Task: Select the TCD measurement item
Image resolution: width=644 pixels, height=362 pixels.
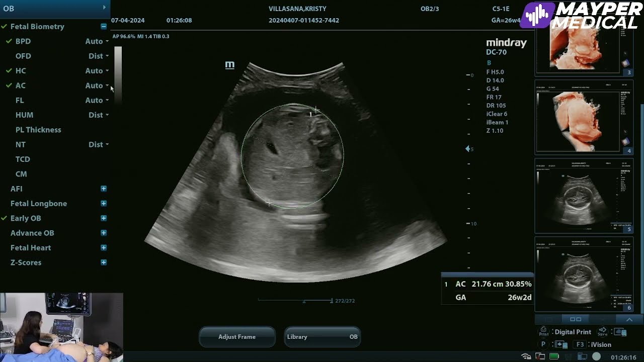Action: [x=23, y=159]
